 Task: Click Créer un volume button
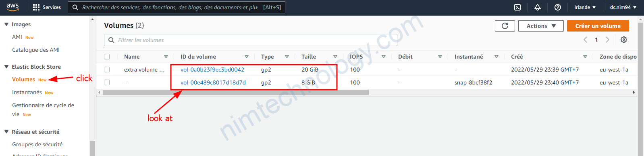coord(598,26)
